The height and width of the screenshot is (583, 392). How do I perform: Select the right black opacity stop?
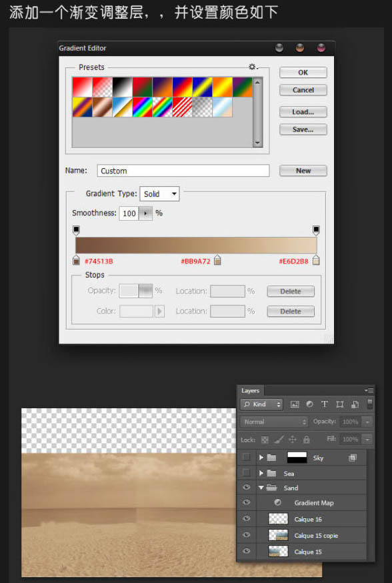tap(316, 230)
